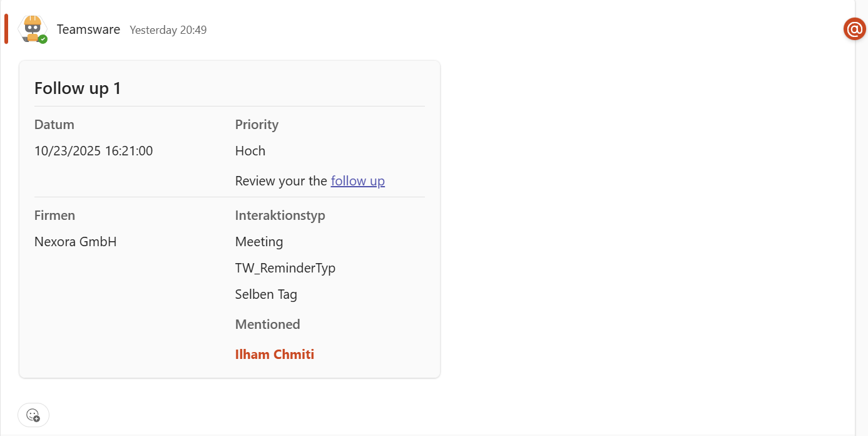868x436 pixels.
Task: Click the Firmen field label
Action: pyautogui.click(x=54, y=215)
